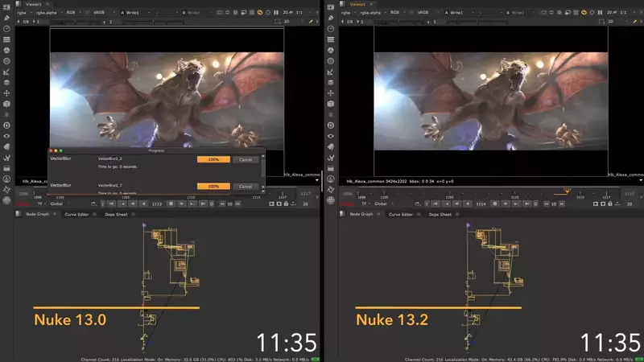The width and height of the screenshot is (644, 362).
Task: Open the Transform nodes icon in right Nuke 13.2 toolbar
Action: [331, 93]
